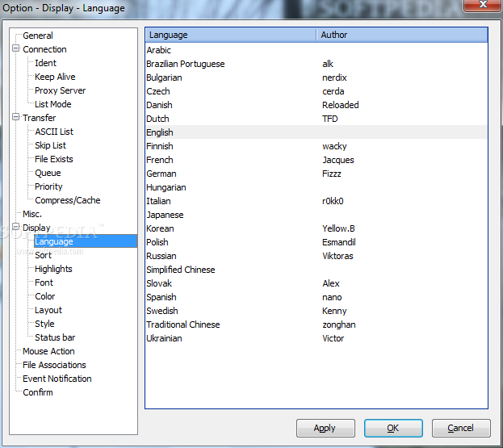The width and height of the screenshot is (503, 448).
Task: Sort list by Language column header
Action: click(x=231, y=35)
